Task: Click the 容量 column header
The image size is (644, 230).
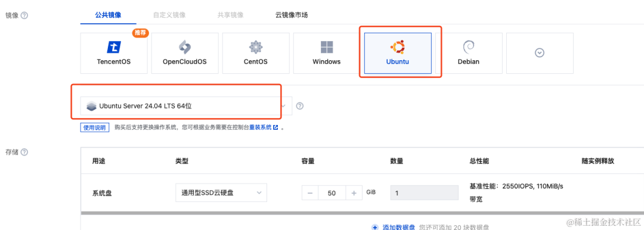Action: (308, 161)
